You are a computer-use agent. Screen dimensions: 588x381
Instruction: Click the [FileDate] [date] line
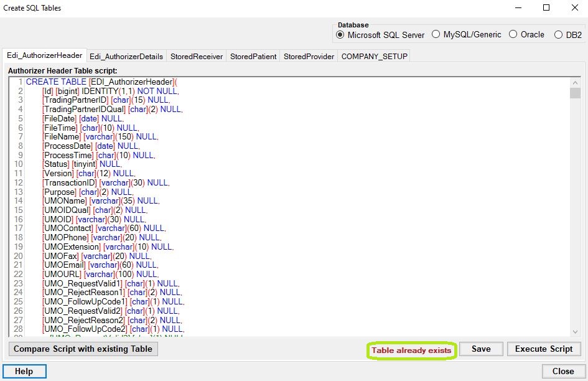(83, 118)
